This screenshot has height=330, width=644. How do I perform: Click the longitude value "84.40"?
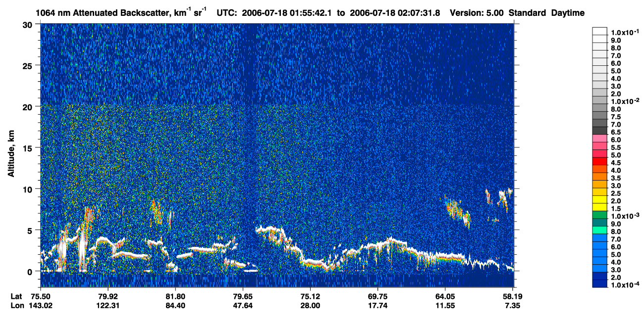point(175,306)
